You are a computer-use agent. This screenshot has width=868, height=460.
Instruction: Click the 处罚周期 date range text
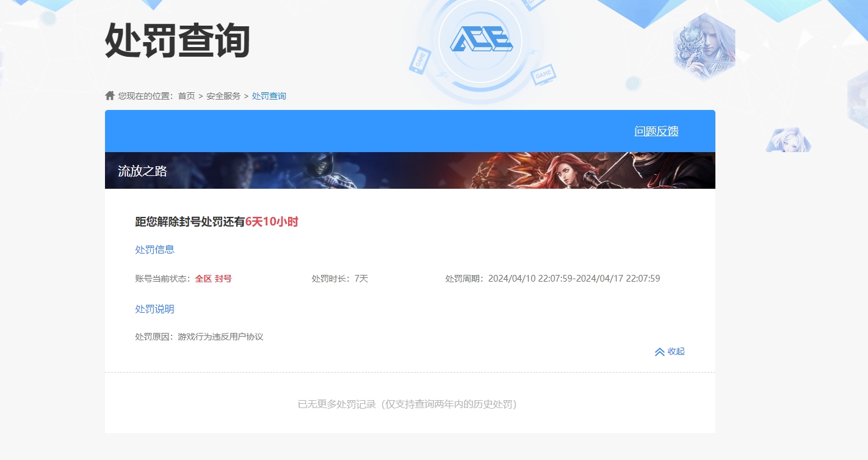(x=552, y=279)
